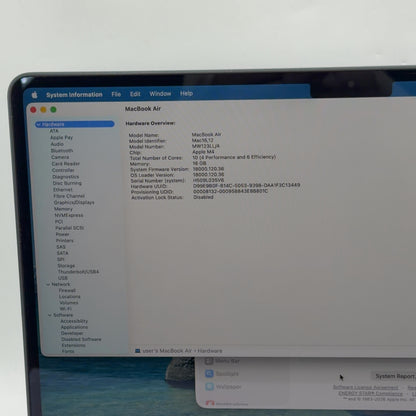Image resolution: width=416 pixels, height=416 pixels.
Task: Collapse the Hardware section chevron
Action: (x=39, y=124)
